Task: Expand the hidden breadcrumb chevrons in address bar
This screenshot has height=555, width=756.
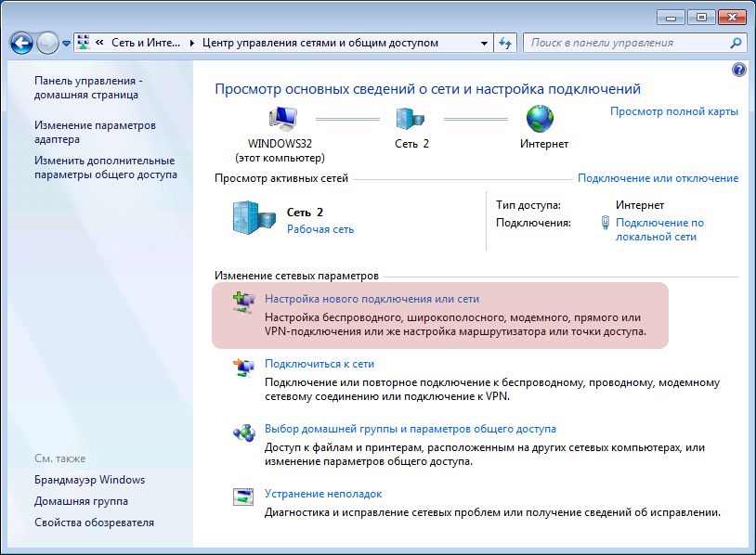Action: (x=99, y=43)
